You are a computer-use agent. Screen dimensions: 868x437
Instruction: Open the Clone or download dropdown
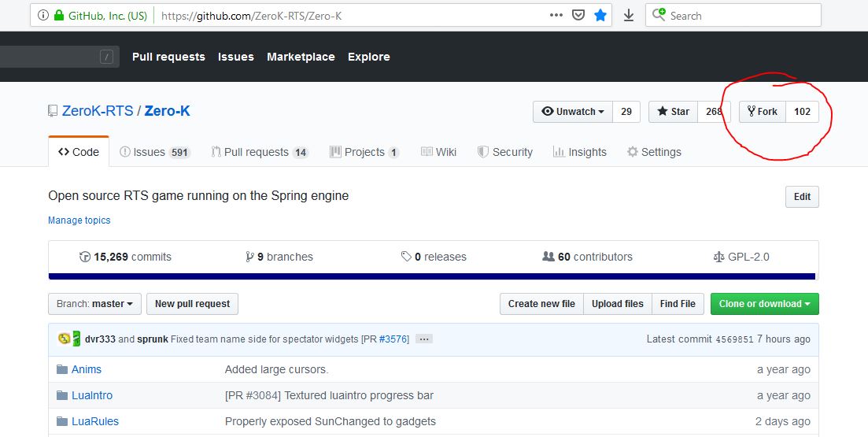[764, 303]
